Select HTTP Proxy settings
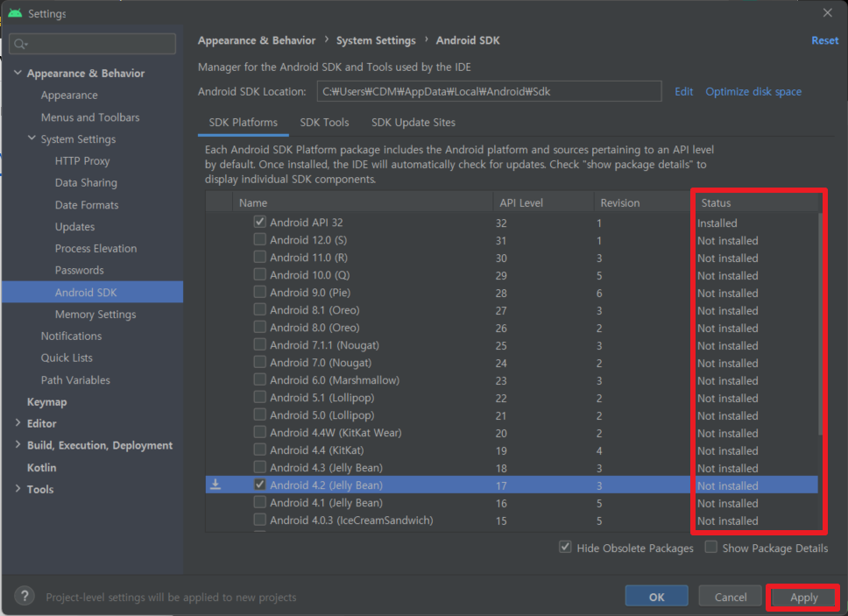Screen dimensions: 848x616 pos(82,160)
